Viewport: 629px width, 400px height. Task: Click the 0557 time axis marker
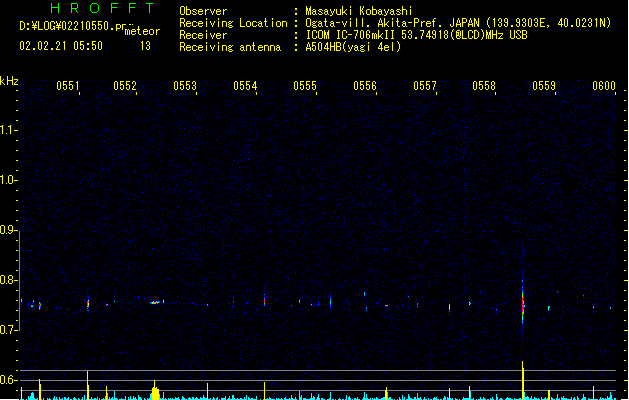425,85
